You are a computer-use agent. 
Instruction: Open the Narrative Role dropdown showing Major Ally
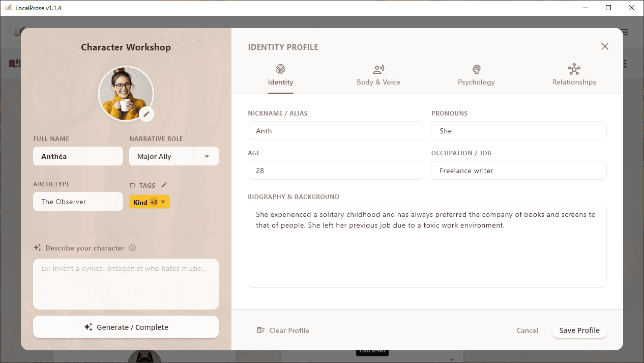(x=173, y=156)
